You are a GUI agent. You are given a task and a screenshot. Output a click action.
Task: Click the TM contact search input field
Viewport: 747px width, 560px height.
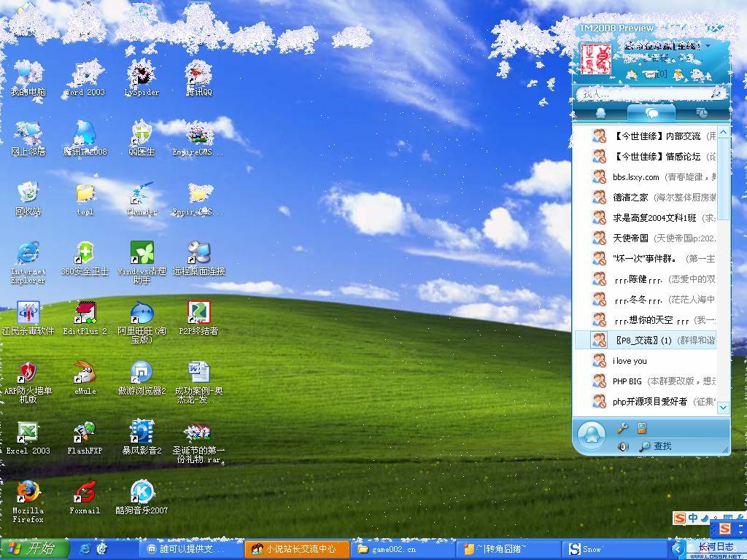pyautogui.click(x=651, y=94)
